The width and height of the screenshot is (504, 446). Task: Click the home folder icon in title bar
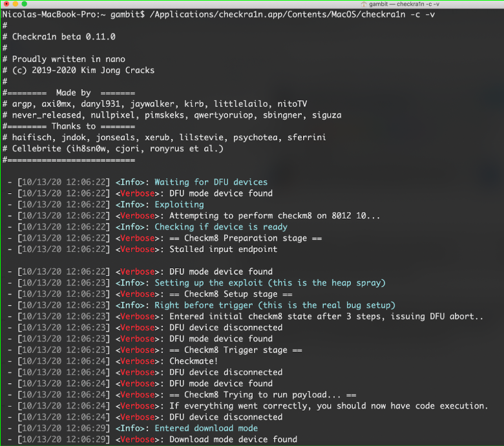[x=364, y=4]
